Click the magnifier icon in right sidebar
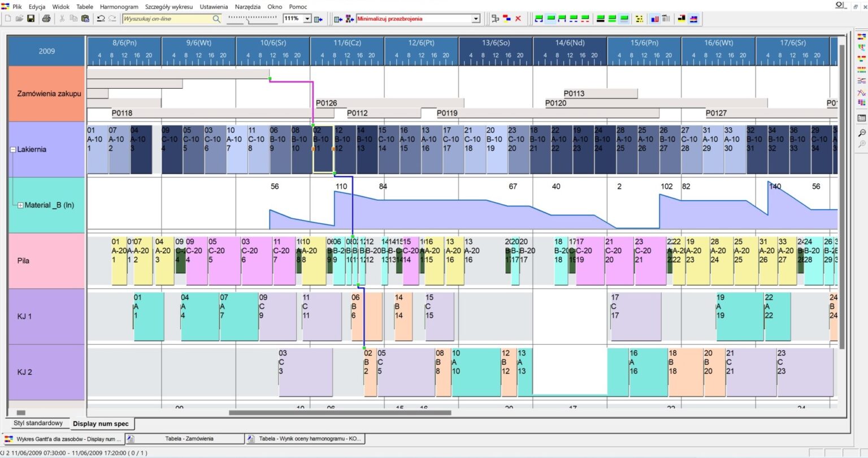 (x=862, y=133)
